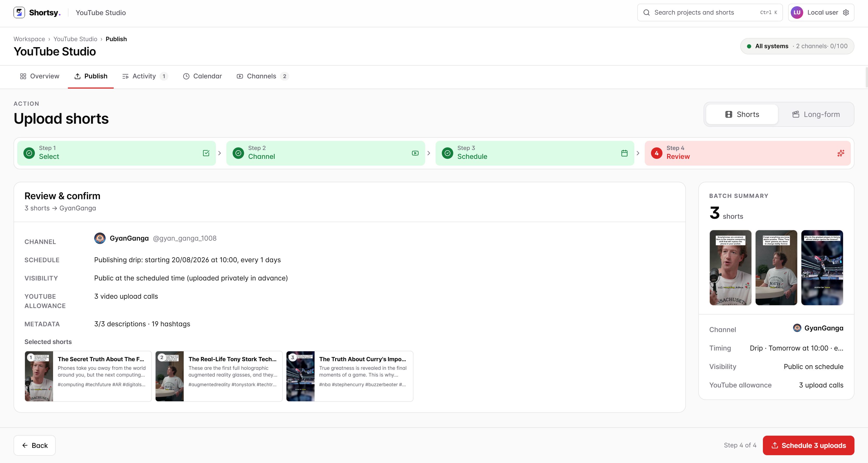Screen dimensions: 868x463
Task: Go back with the Back button
Action: coord(35,445)
